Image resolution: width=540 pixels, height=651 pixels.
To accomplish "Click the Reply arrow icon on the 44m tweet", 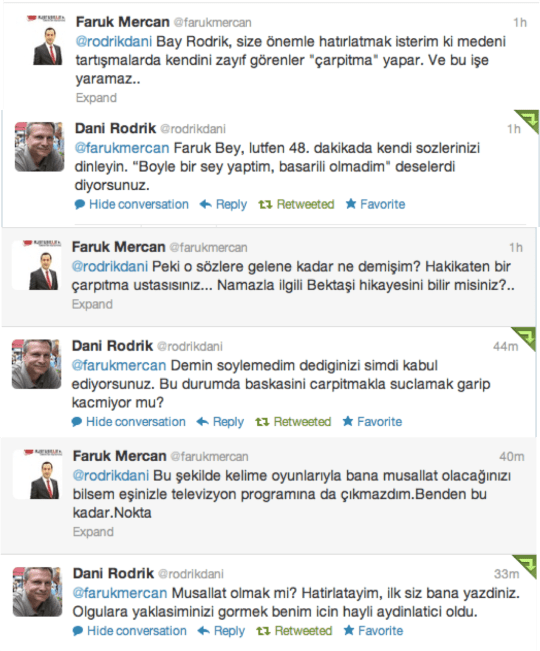I will point(203,422).
